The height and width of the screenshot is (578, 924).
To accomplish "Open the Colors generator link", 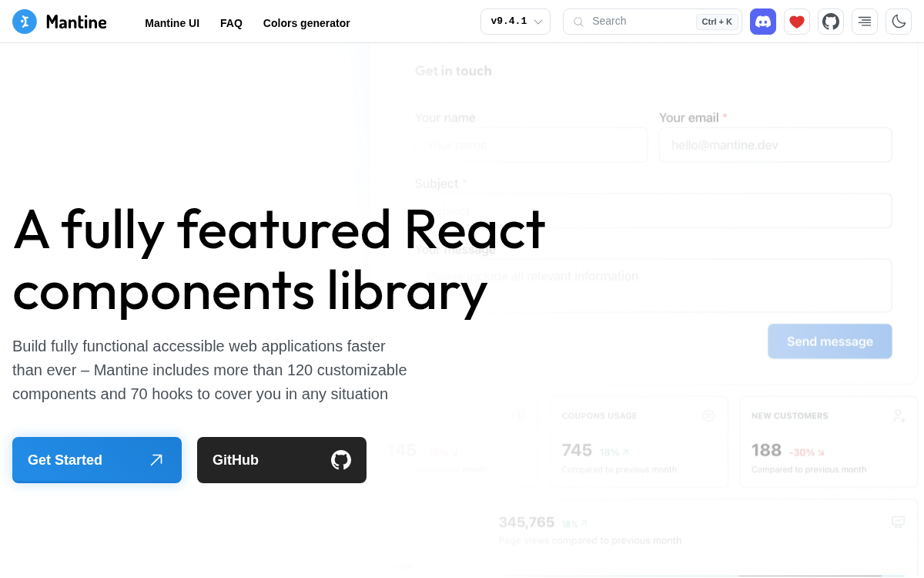I will point(306,23).
